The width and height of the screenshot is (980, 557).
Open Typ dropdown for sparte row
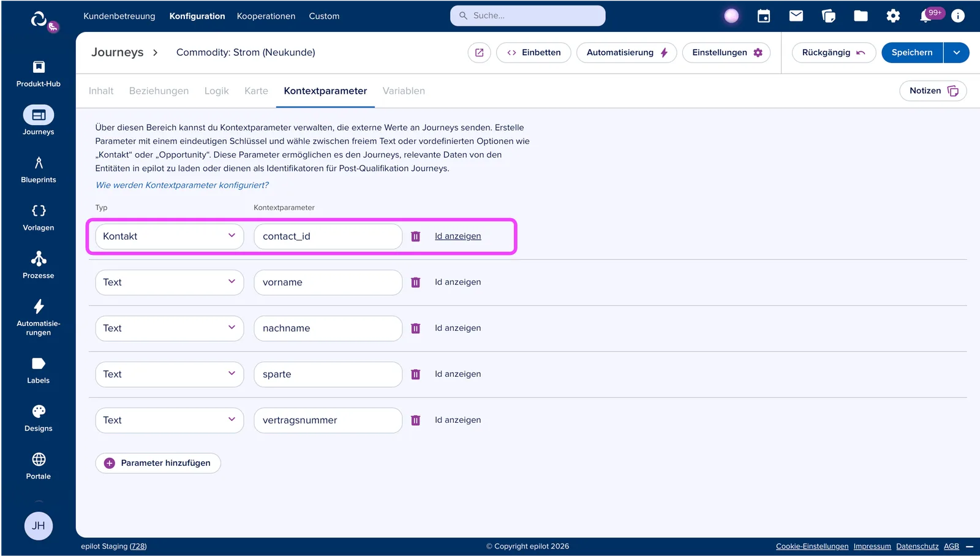point(170,374)
